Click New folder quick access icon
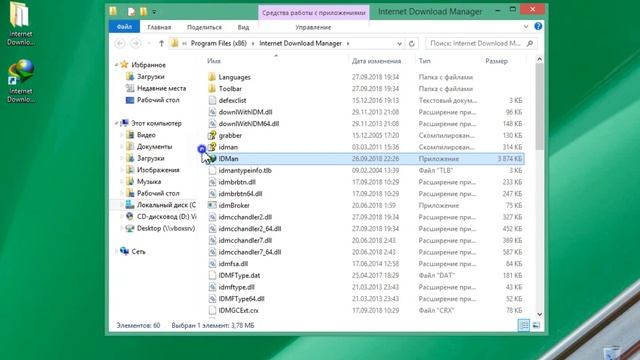The height and width of the screenshot is (360, 640). (x=143, y=12)
